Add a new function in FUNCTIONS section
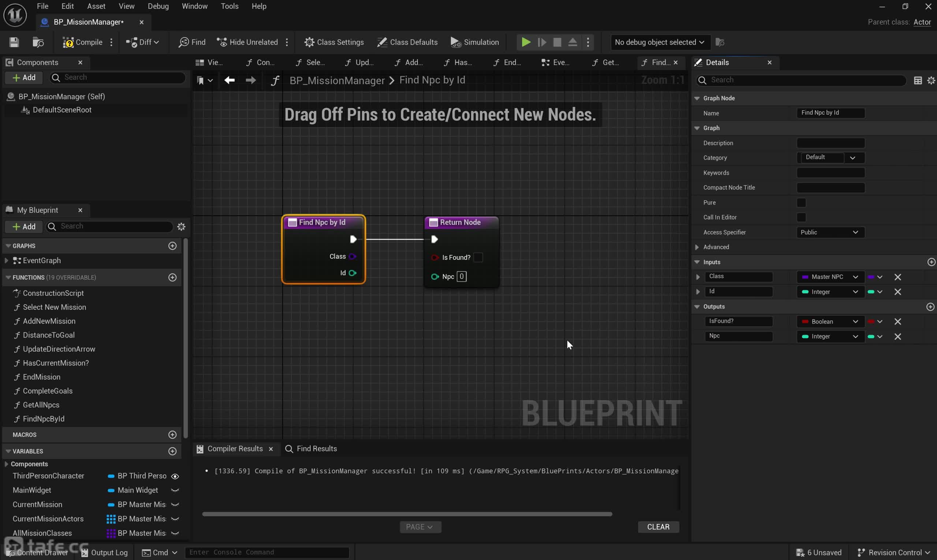Screen dimensions: 937x560 click(x=172, y=278)
